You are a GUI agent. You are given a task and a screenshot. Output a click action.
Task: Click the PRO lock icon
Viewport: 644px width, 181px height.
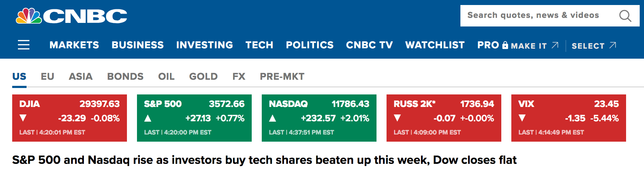505,45
